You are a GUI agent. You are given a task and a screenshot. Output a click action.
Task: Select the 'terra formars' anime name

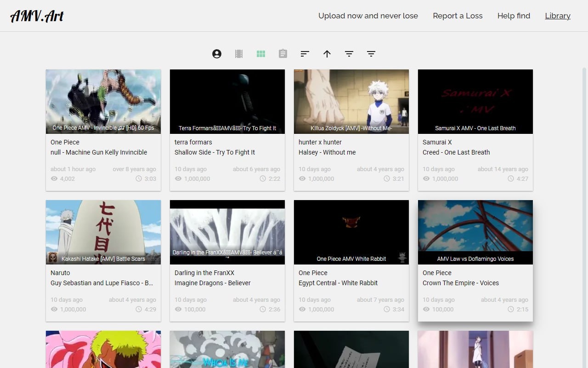pos(193,142)
